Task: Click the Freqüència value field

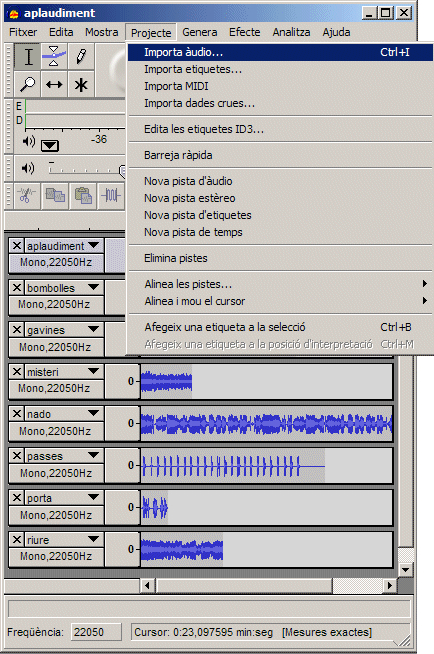Action: click(96, 632)
